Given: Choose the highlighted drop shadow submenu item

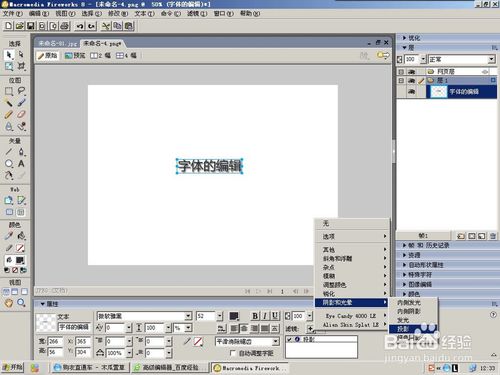Looking at the screenshot, I should 413,329.
